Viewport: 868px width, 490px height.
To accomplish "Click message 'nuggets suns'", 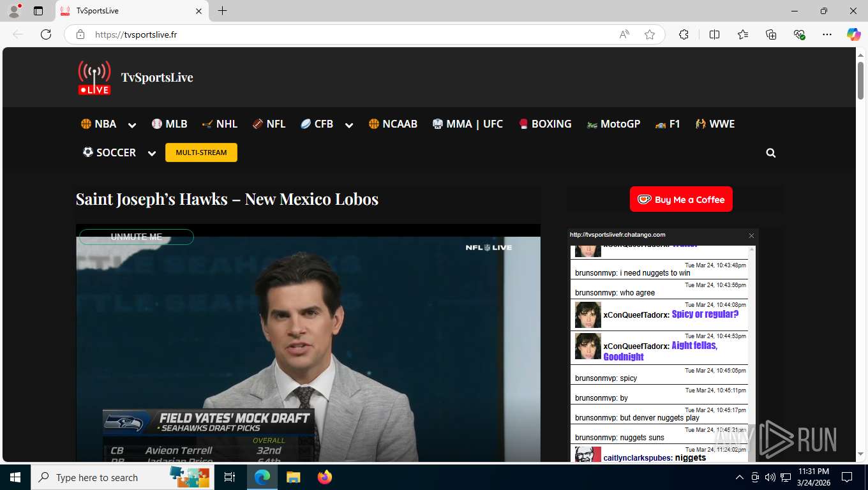I will 642,438.
